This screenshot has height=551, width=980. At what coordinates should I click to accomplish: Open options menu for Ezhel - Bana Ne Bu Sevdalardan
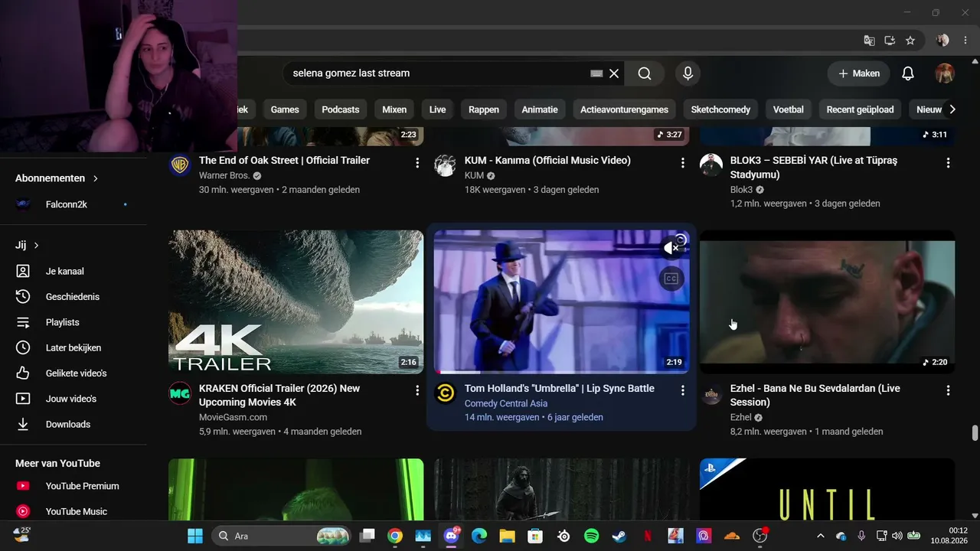948,390
